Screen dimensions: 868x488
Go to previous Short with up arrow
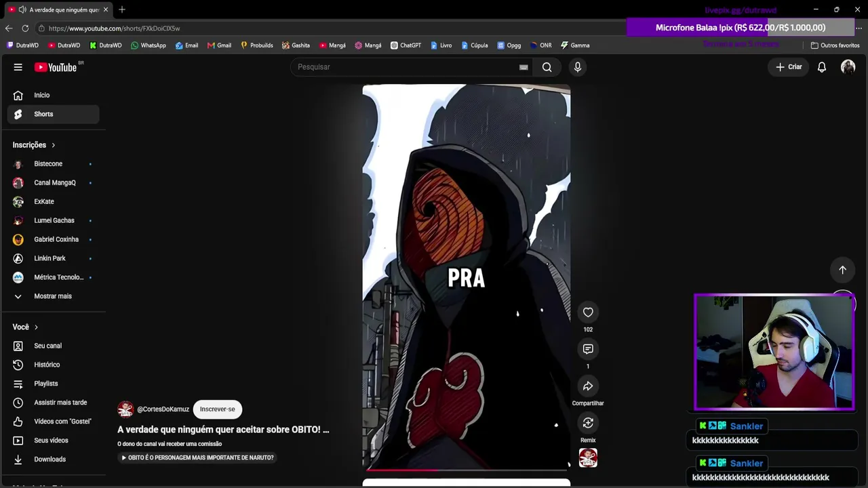click(x=842, y=270)
